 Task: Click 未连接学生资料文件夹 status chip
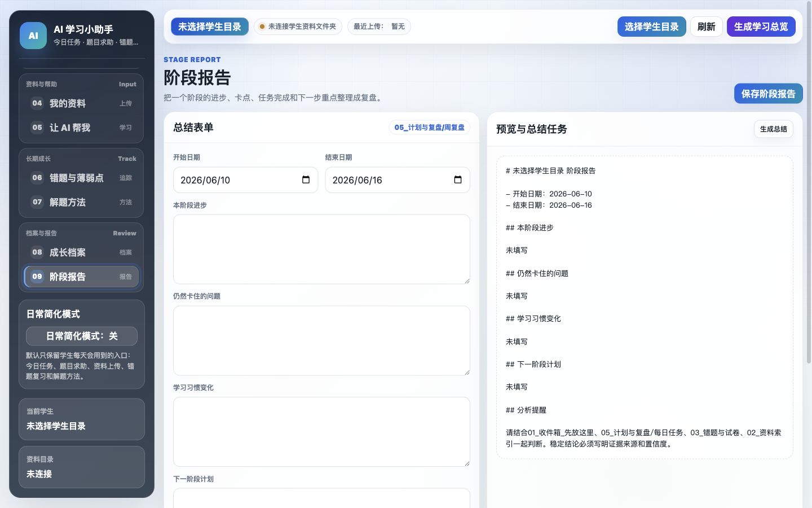tap(298, 27)
